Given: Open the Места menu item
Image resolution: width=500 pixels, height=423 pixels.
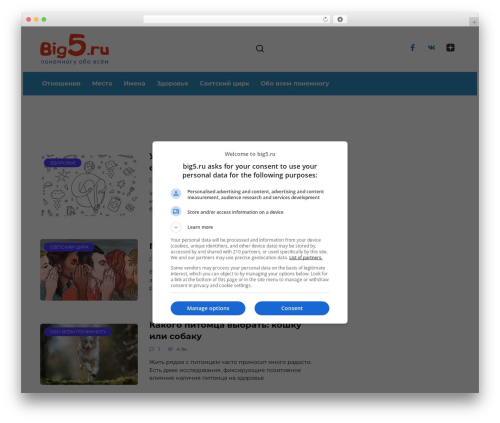Looking at the screenshot, I should (102, 83).
